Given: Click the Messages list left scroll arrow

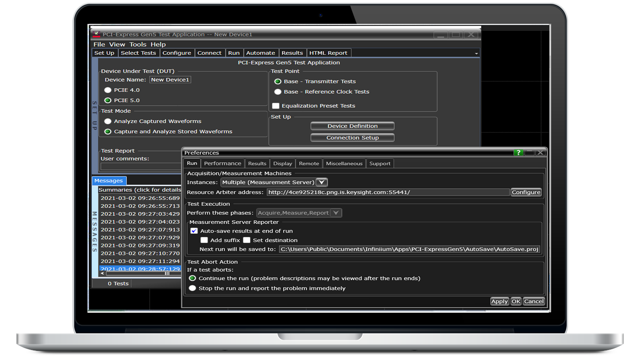Looking at the screenshot, I should [102, 274].
